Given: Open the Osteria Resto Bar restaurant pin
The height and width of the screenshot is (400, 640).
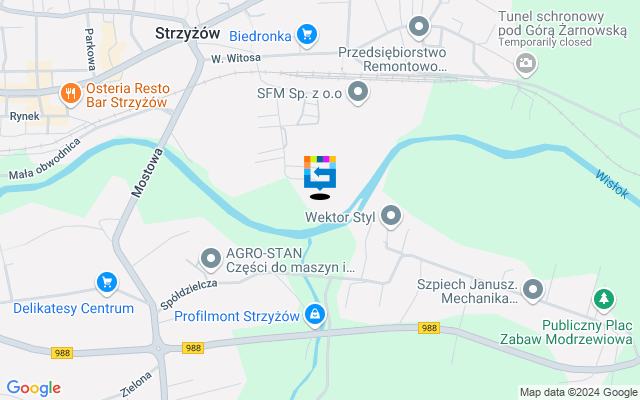Looking at the screenshot, I should [x=71, y=94].
